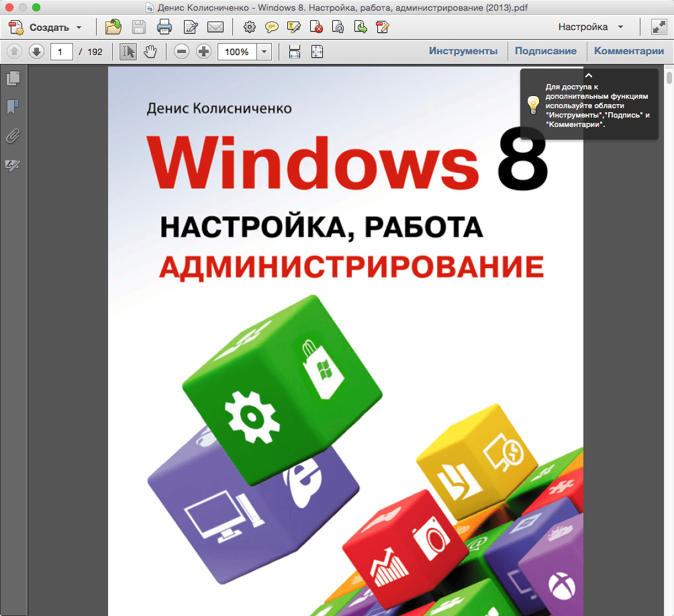Viewport: 674px width, 616px height.
Task: Add a sticky note comment bubble
Action: click(271, 28)
